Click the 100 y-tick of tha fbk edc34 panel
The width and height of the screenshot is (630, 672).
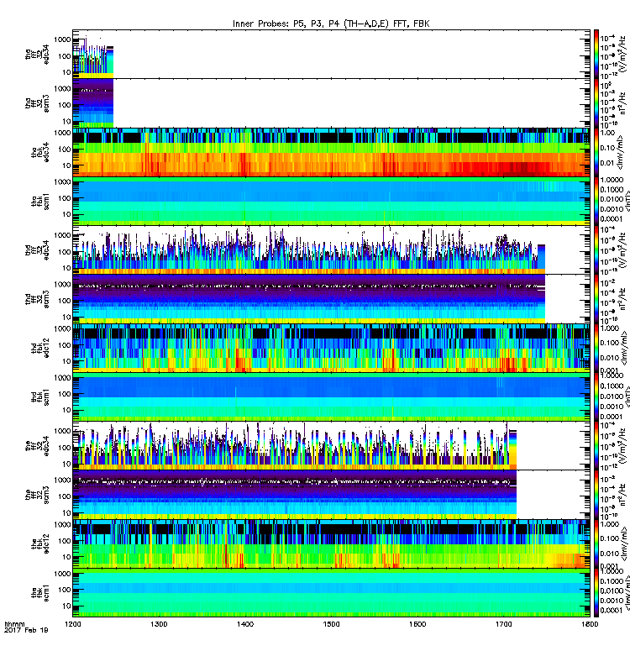pos(65,150)
